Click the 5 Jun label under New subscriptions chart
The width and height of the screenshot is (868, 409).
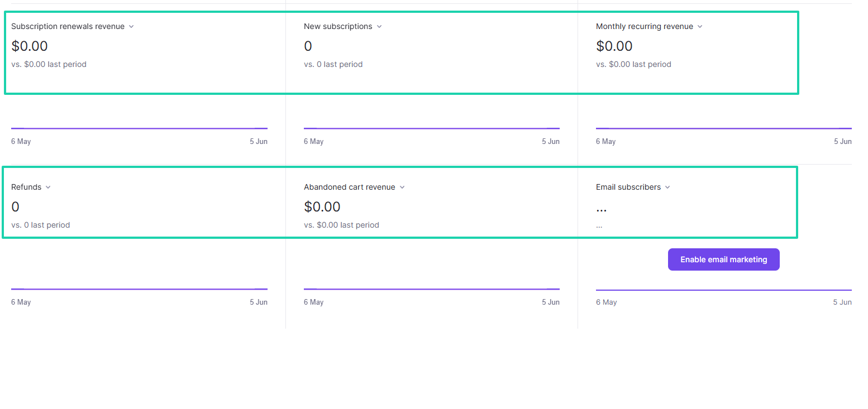[551, 141]
